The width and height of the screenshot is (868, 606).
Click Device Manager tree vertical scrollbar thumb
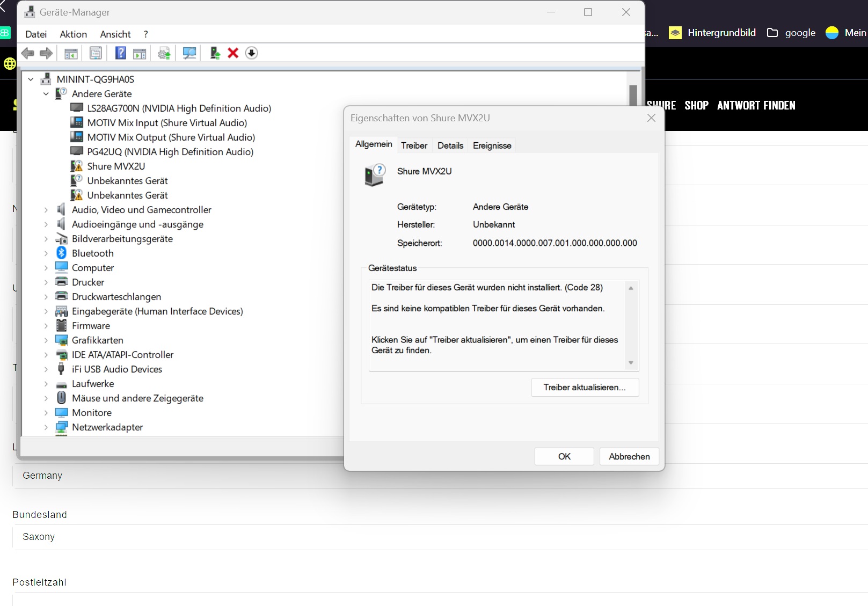point(633,94)
